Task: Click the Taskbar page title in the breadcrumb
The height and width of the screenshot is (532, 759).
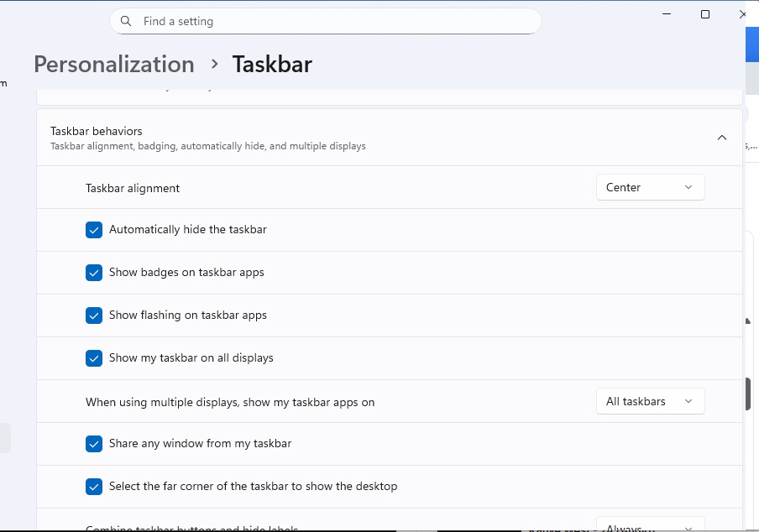Action: coord(272,65)
